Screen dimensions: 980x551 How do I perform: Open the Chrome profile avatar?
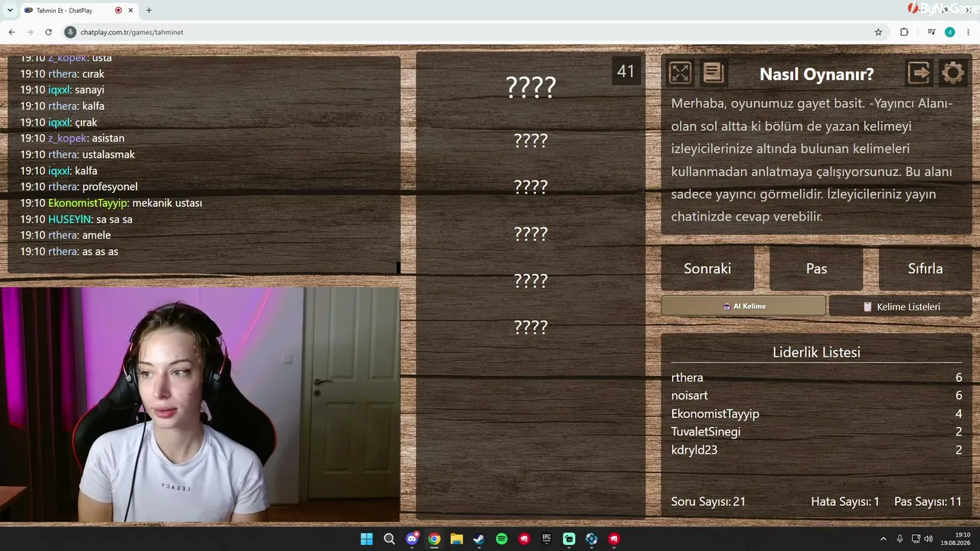click(950, 32)
